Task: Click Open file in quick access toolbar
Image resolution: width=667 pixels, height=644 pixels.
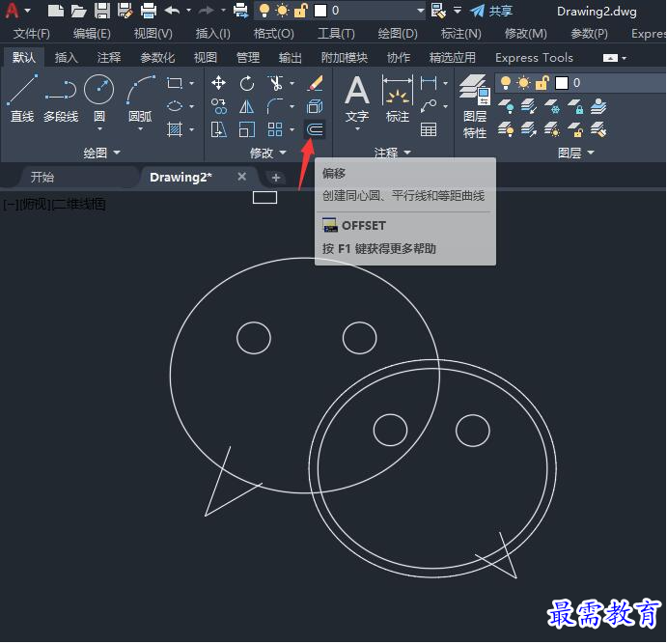Action: (x=79, y=11)
